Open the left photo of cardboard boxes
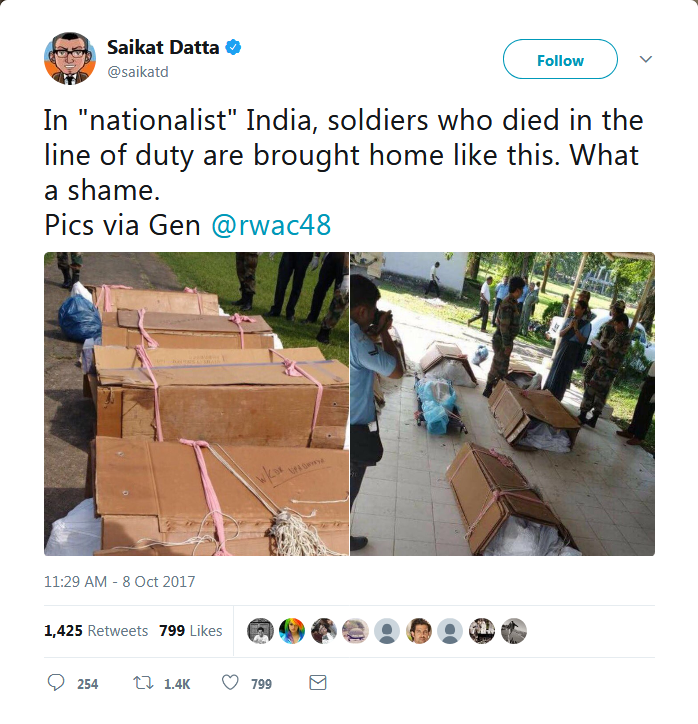The height and width of the screenshot is (724, 698). (x=196, y=404)
